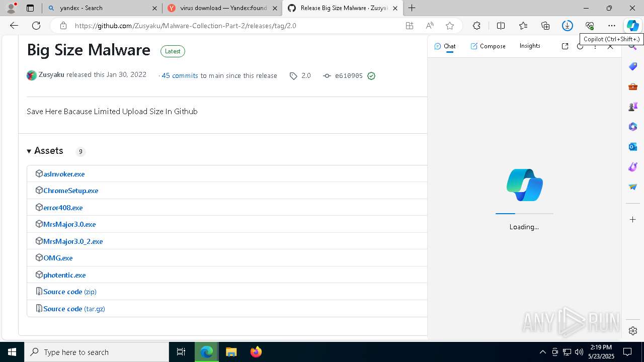Click the MrsMajor3.0_2.exe asset link

(73, 241)
